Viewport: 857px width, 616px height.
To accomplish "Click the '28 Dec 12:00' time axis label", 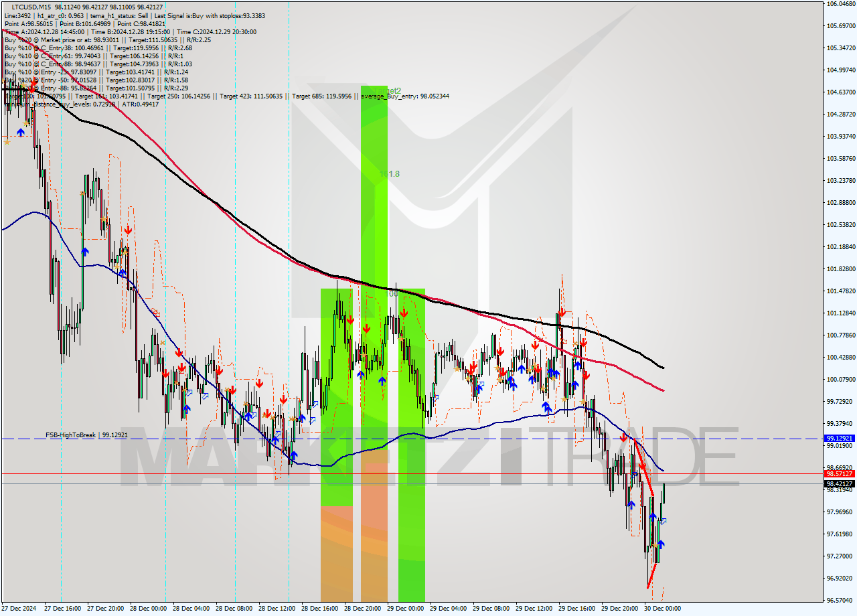I will tap(277, 609).
